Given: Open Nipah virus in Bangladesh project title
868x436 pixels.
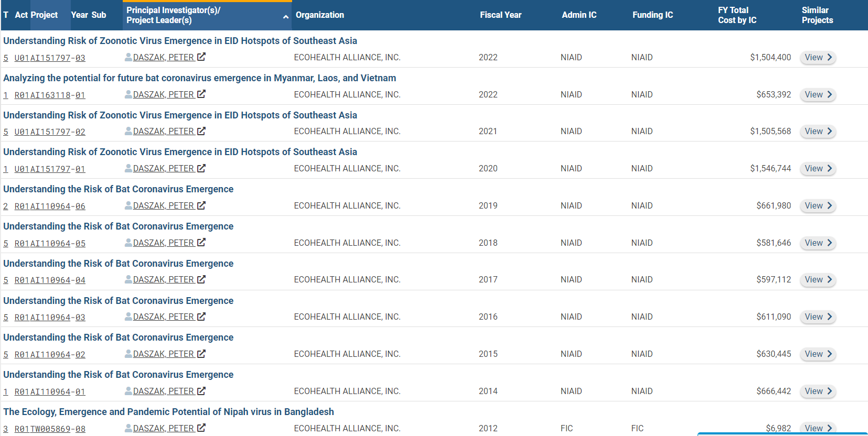Looking at the screenshot, I should coord(168,412).
